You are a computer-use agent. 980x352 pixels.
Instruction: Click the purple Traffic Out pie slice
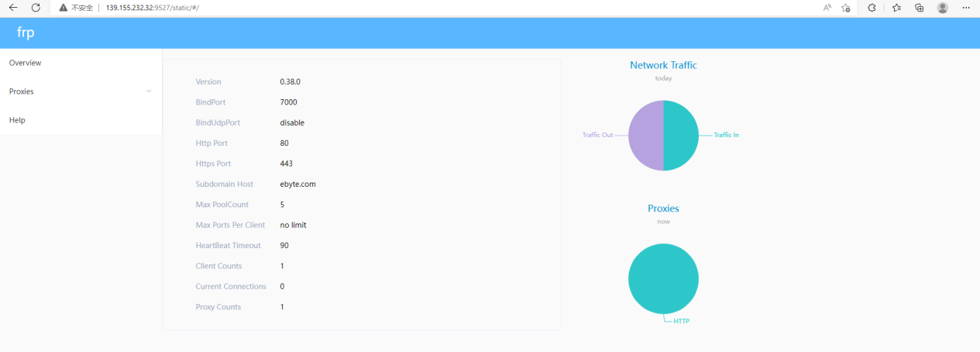(645, 136)
